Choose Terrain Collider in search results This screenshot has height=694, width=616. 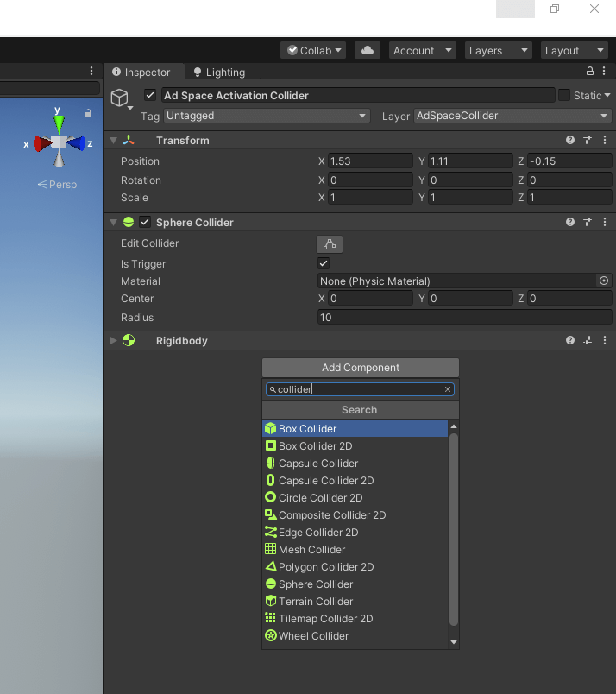click(355, 601)
